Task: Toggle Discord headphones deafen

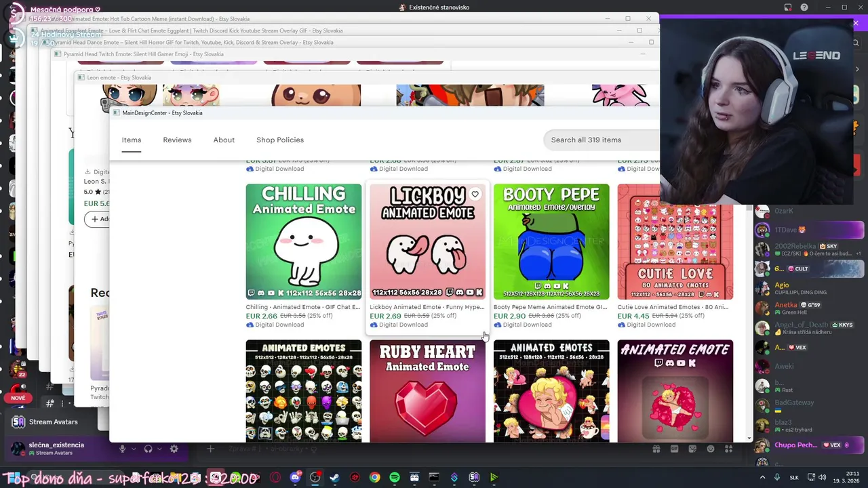Action: 148,449
